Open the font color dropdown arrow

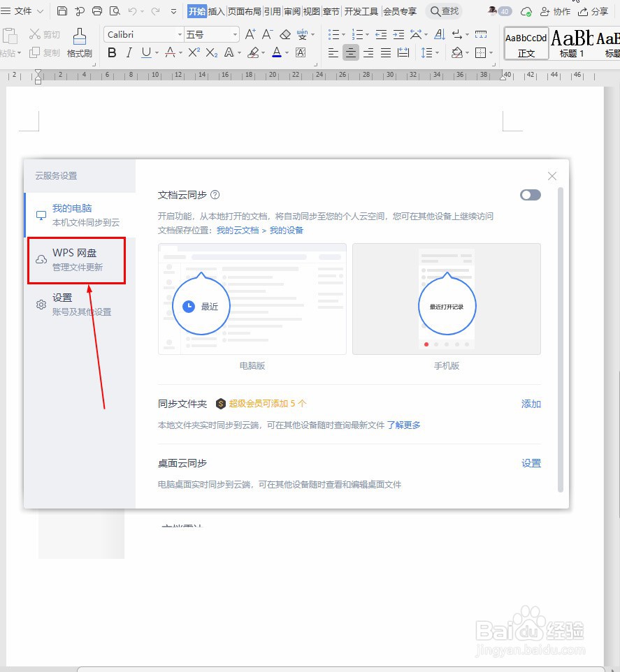[287, 53]
